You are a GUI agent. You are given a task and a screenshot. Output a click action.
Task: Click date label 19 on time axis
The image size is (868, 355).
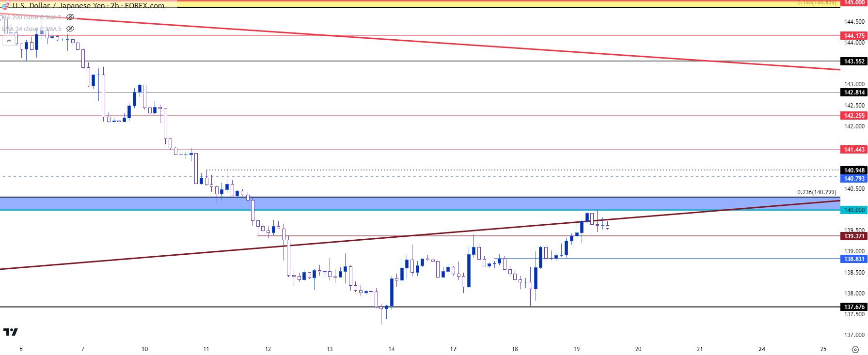577,349
